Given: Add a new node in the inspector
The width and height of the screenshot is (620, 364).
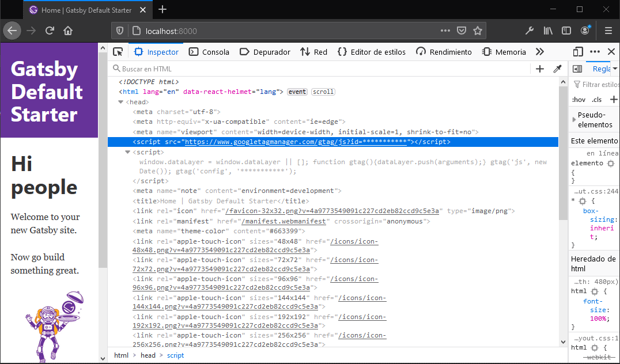Looking at the screenshot, I should (540, 69).
